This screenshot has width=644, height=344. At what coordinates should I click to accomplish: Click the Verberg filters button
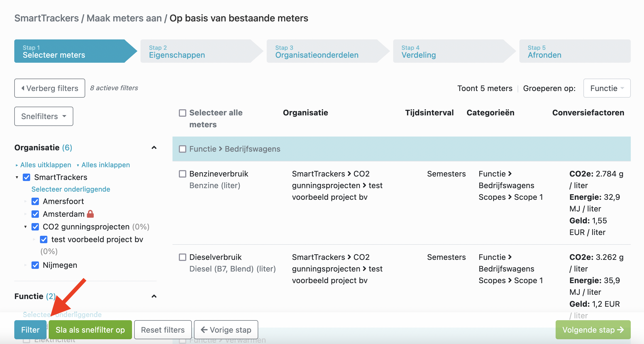[50, 88]
